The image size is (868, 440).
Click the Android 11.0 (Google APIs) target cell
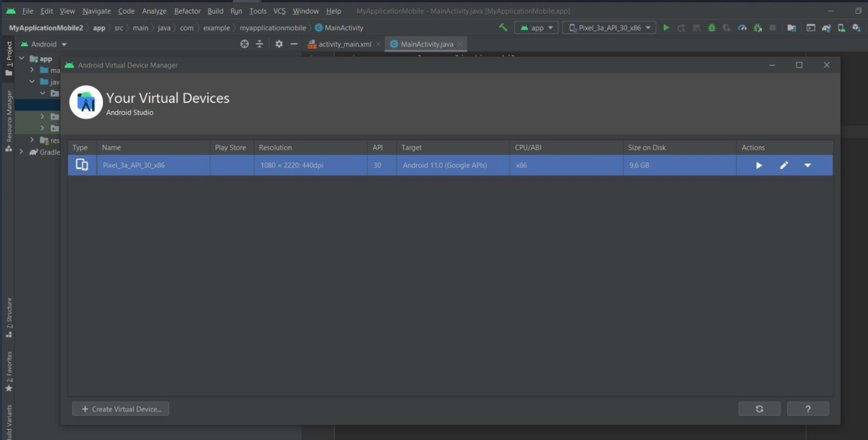(453, 165)
